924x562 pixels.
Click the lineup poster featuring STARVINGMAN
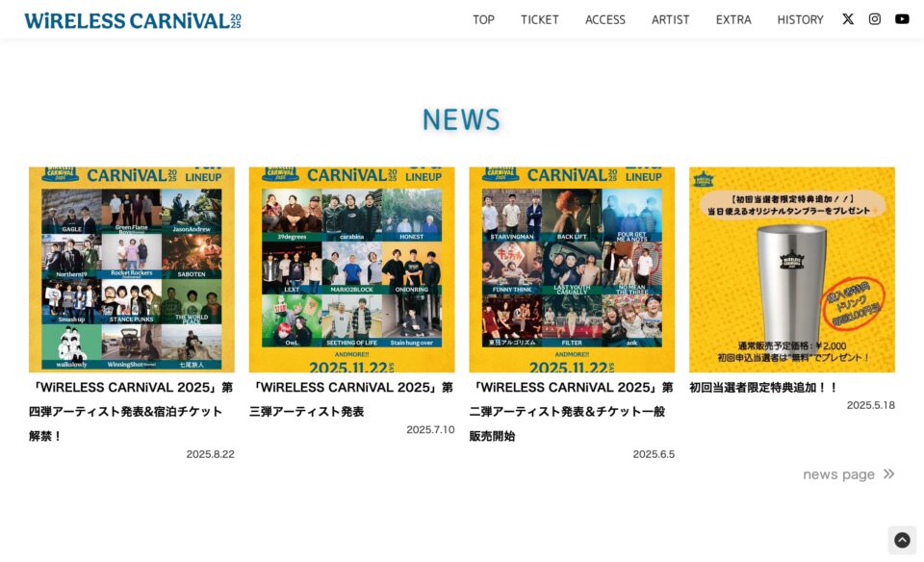tap(572, 269)
